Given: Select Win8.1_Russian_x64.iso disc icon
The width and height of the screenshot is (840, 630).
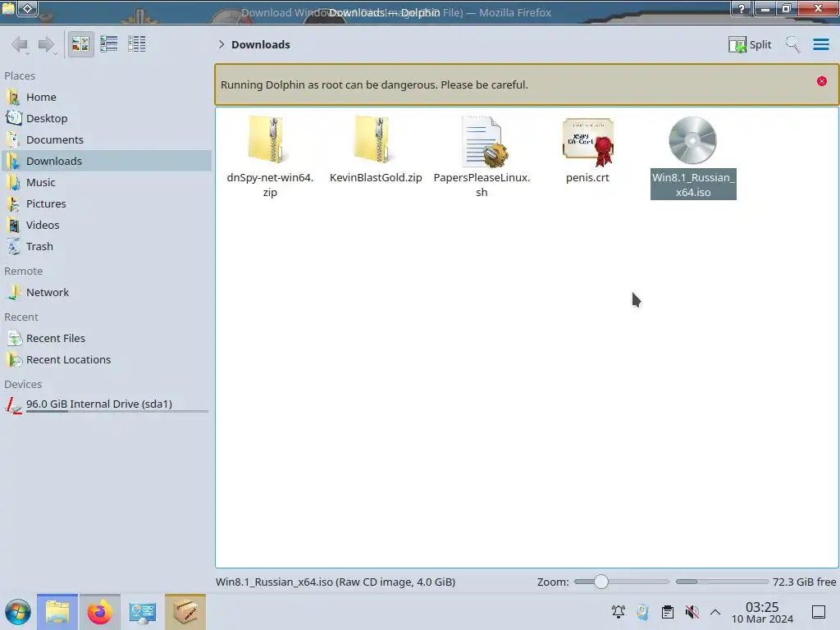Looking at the screenshot, I should pos(692,140).
